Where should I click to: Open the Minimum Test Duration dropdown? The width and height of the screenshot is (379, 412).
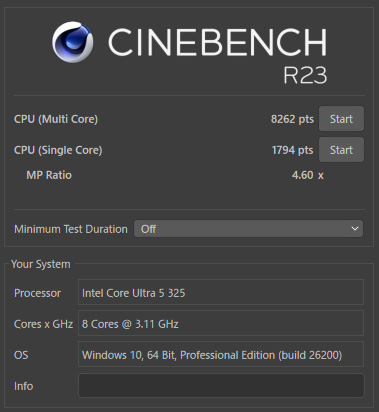248,229
